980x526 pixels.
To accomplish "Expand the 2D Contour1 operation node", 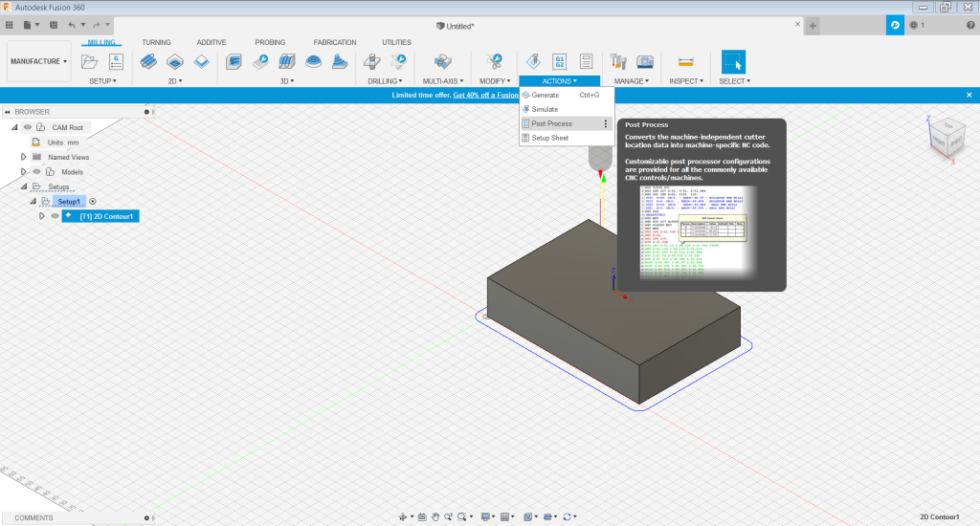I will [41, 216].
